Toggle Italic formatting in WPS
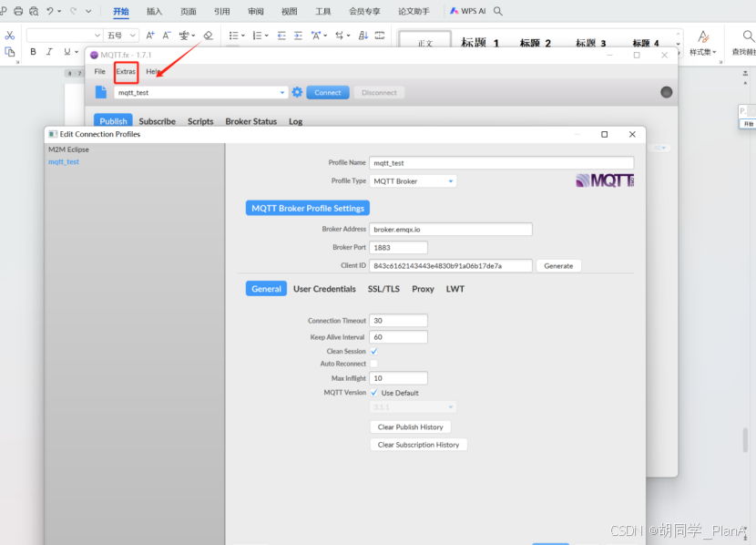Viewport: 756px width, 545px height. pos(49,52)
